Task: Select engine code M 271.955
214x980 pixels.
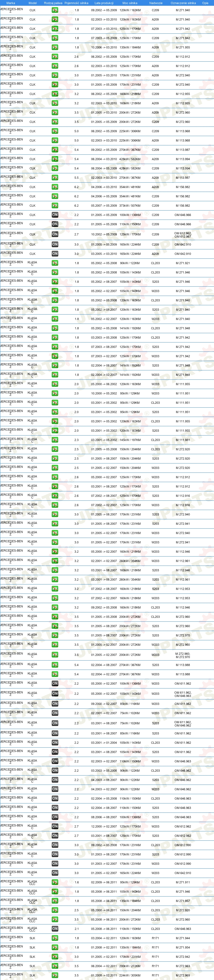Action: click(183, 48)
